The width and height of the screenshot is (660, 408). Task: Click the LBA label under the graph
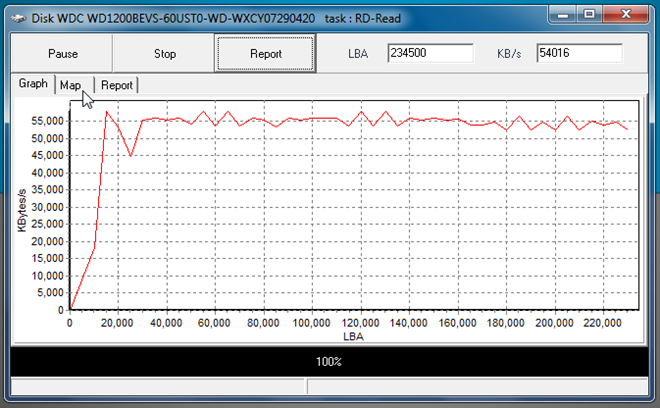click(x=353, y=336)
